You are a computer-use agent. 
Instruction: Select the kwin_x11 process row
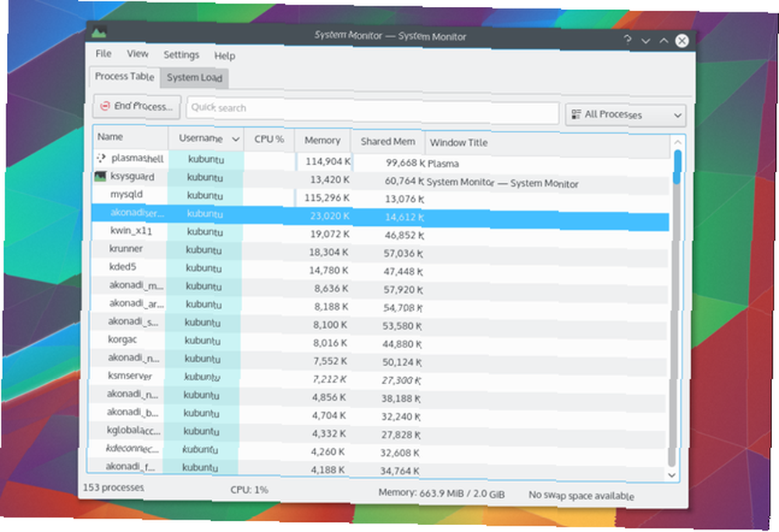click(380, 234)
